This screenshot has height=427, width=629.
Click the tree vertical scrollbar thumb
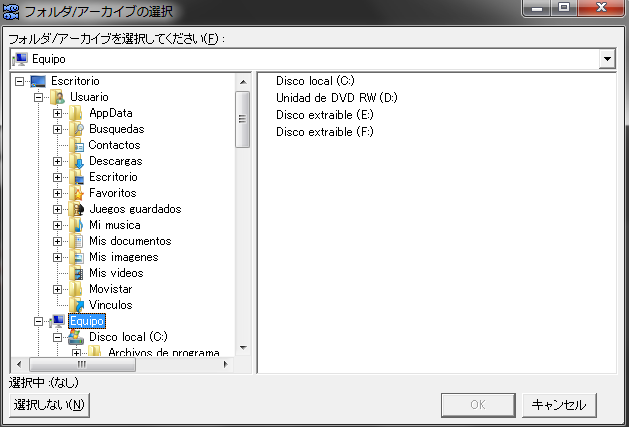pyautogui.click(x=243, y=120)
